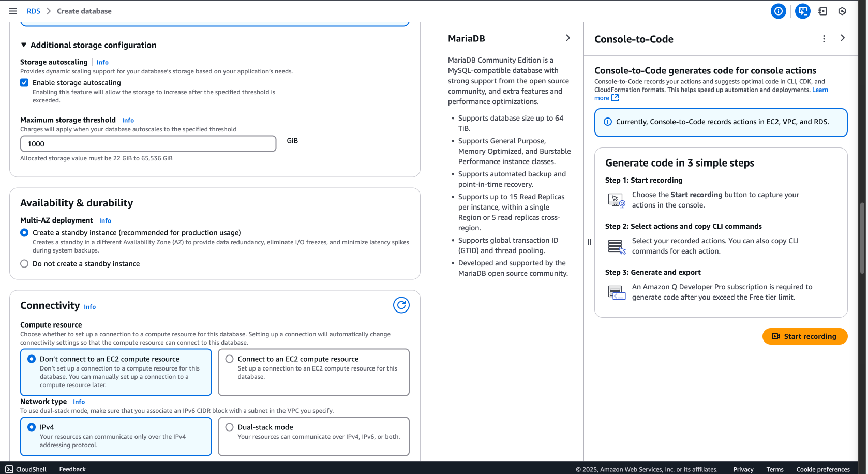Go to RDS breadcrumb link
This screenshot has width=868, height=474.
[34, 11]
